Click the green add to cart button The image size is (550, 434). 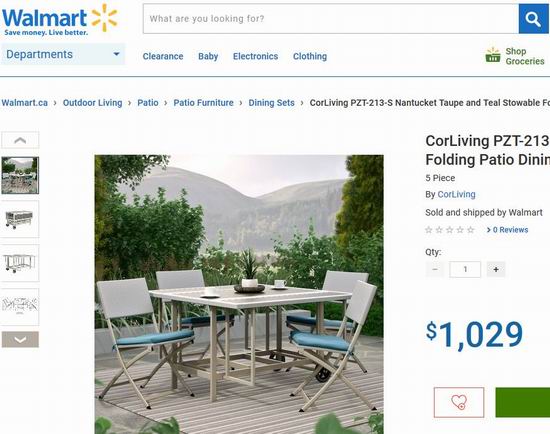tap(523, 402)
